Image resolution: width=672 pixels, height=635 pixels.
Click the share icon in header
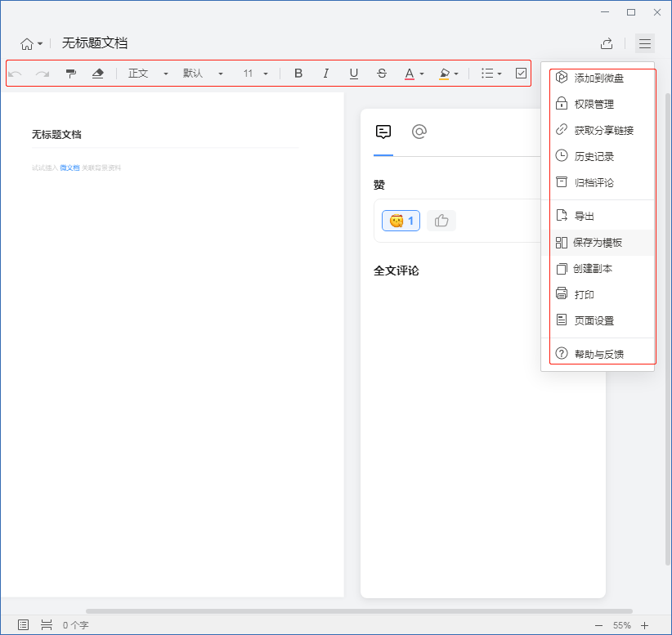pos(607,43)
